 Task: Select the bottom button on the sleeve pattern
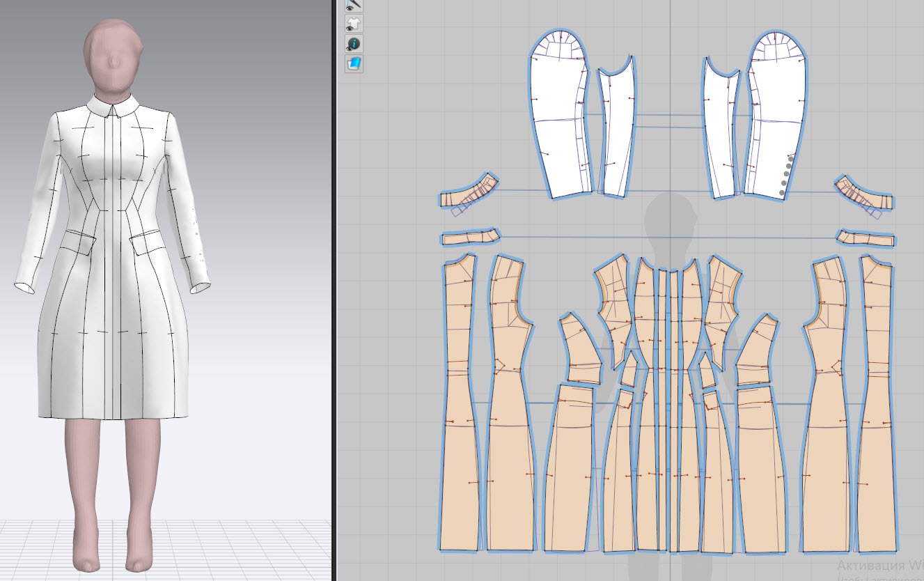[x=782, y=192]
